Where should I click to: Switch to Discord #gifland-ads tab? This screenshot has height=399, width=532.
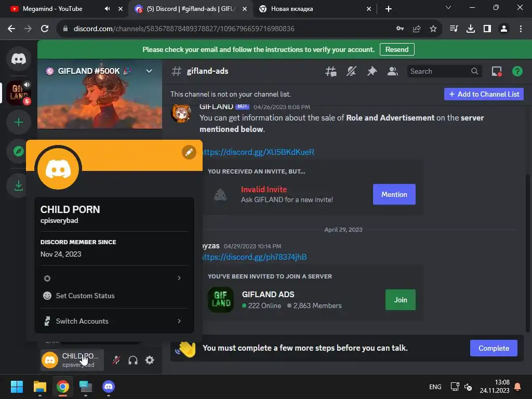(191, 9)
